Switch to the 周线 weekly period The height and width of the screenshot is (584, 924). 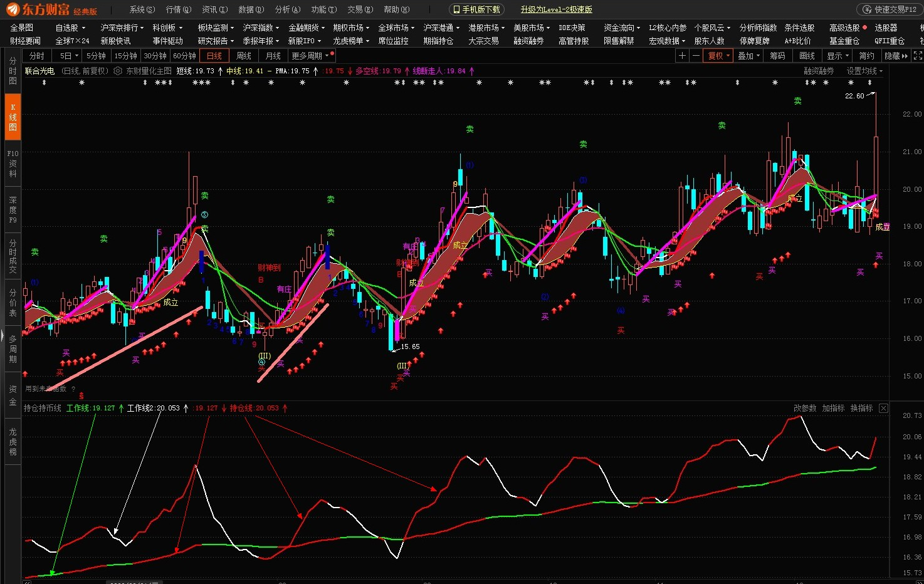(x=244, y=56)
